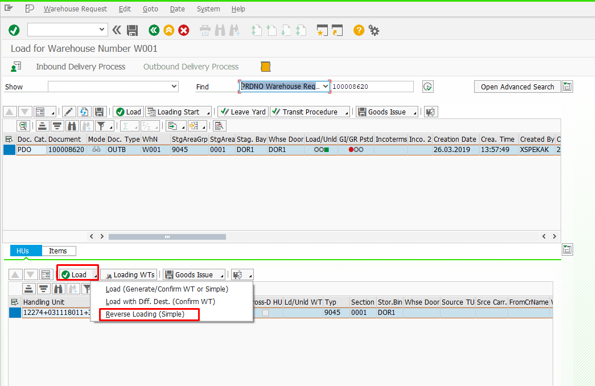Open the System menu
This screenshot has width=595, height=386.
click(x=208, y=9)
